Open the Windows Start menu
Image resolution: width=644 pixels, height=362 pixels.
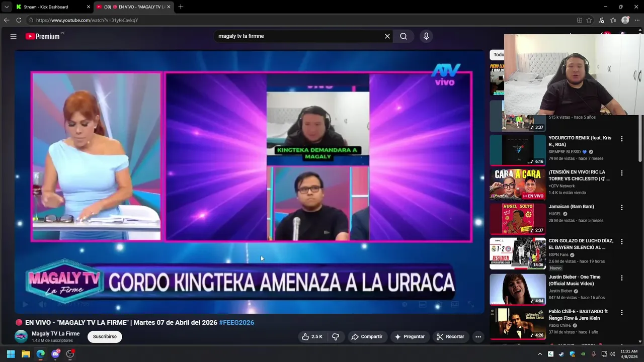(11, 354)
